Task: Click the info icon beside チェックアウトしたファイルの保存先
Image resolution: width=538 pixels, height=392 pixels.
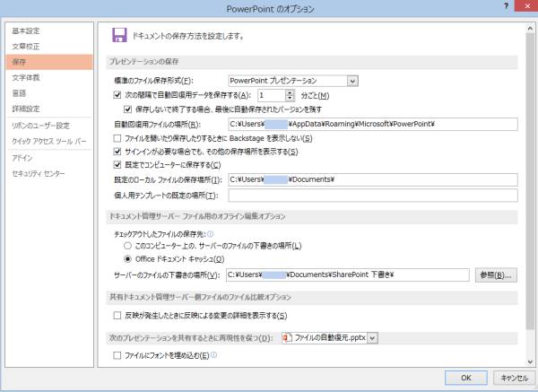Action: pyautogui.click(x=211, y=233)
